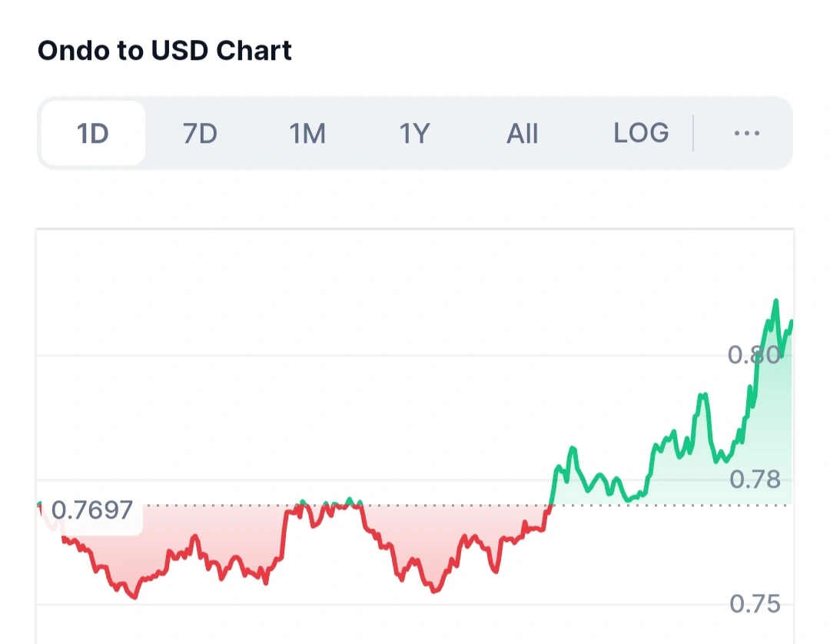Click the highest peak of the green line
The height and width of the screenshot is (644, 830).
click(775, 300)
